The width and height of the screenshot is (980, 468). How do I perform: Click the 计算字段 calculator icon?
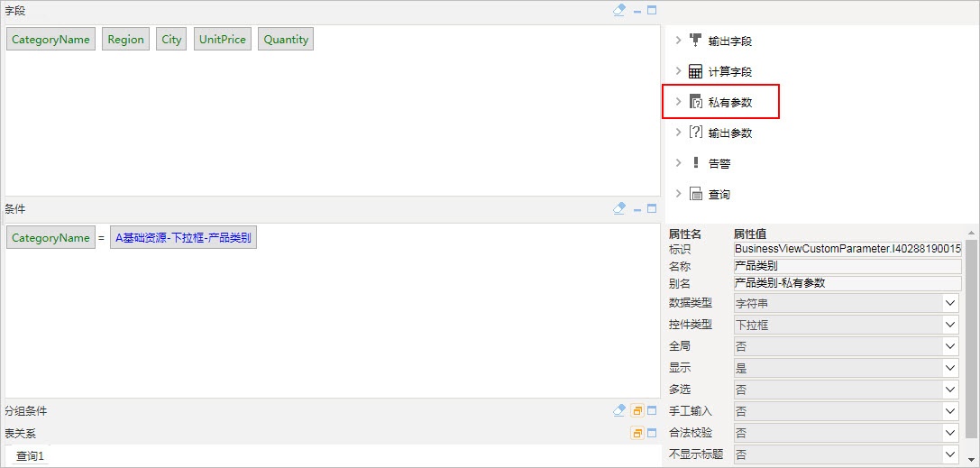[696, 71]
